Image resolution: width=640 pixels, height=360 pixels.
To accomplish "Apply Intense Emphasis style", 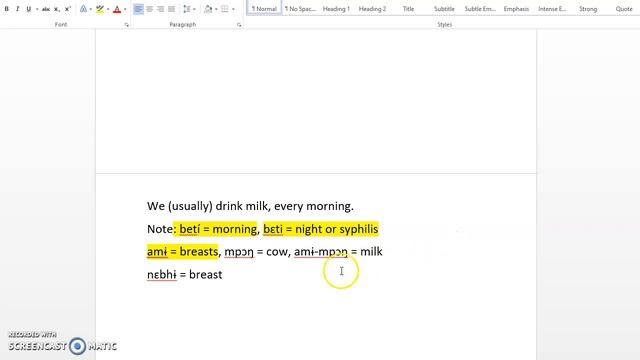I will 552,9.
